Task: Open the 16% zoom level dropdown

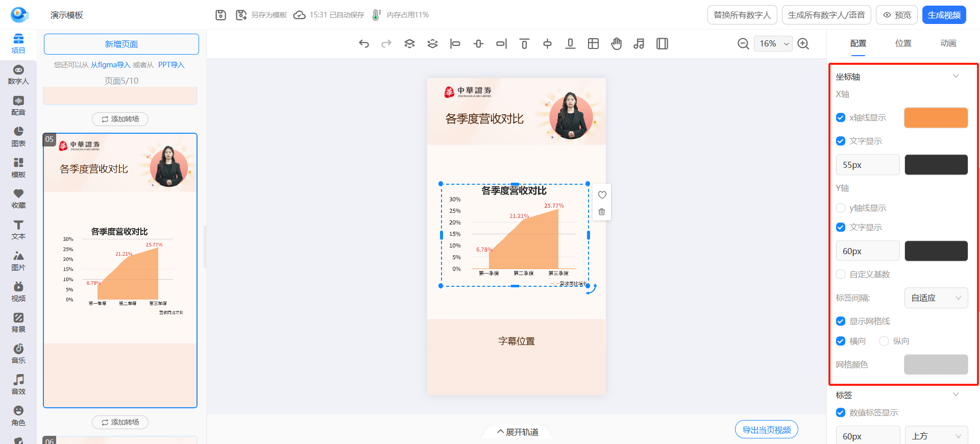Action: (x=773, y=44)
